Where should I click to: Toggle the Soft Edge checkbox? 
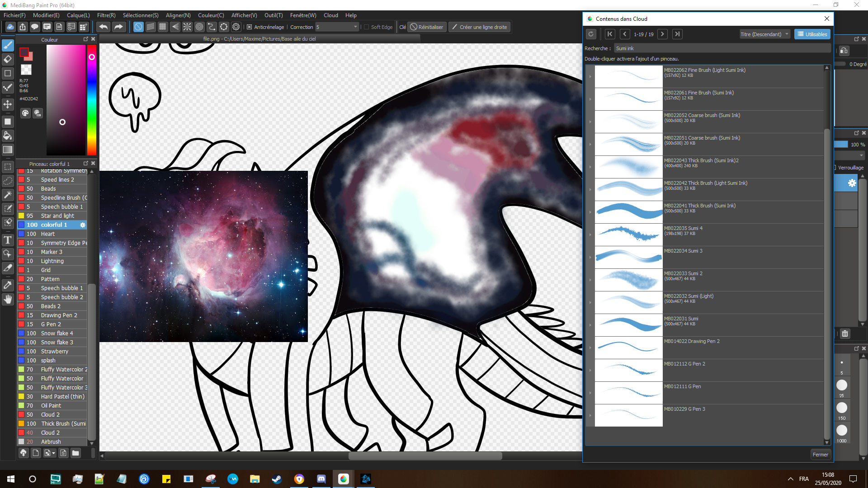(367, 27)
